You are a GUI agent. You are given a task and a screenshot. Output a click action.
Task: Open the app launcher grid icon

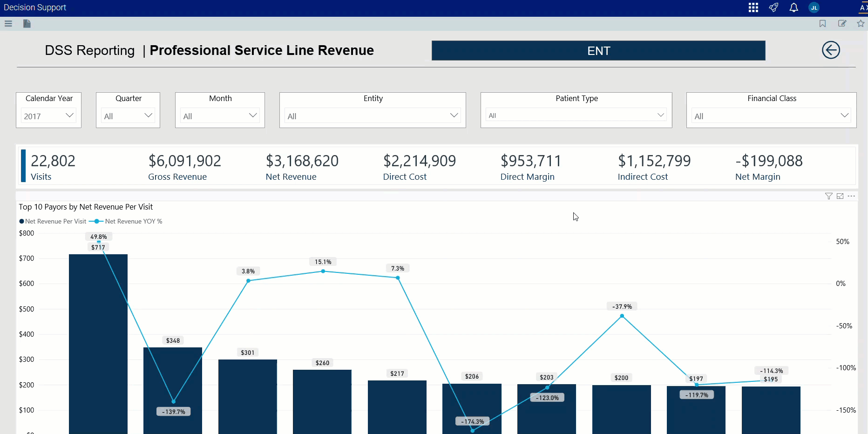click(x=753, y=7)
